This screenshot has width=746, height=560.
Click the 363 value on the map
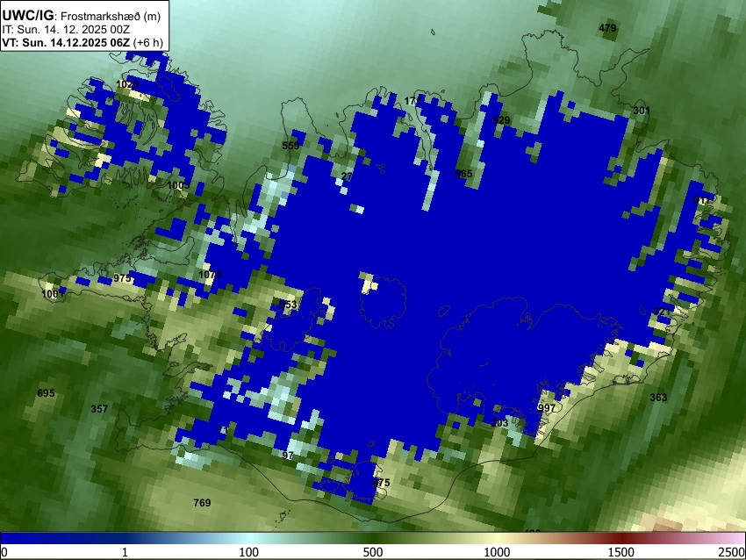tap(658, 398)
